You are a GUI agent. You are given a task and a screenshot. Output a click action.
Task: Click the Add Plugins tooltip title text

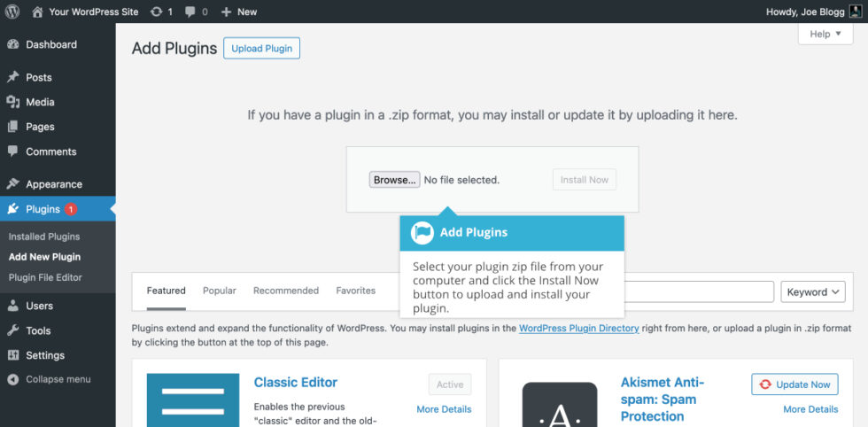(x=474, y=233)
